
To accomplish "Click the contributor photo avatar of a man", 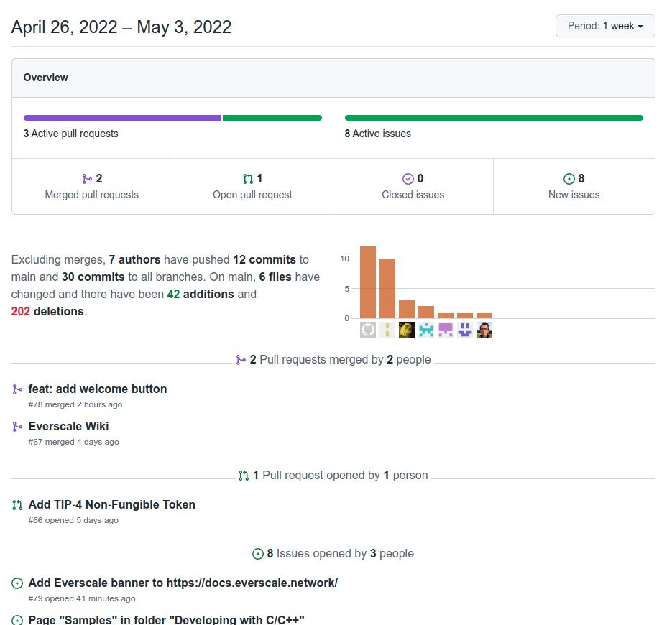I will click(x=484, y=330).
